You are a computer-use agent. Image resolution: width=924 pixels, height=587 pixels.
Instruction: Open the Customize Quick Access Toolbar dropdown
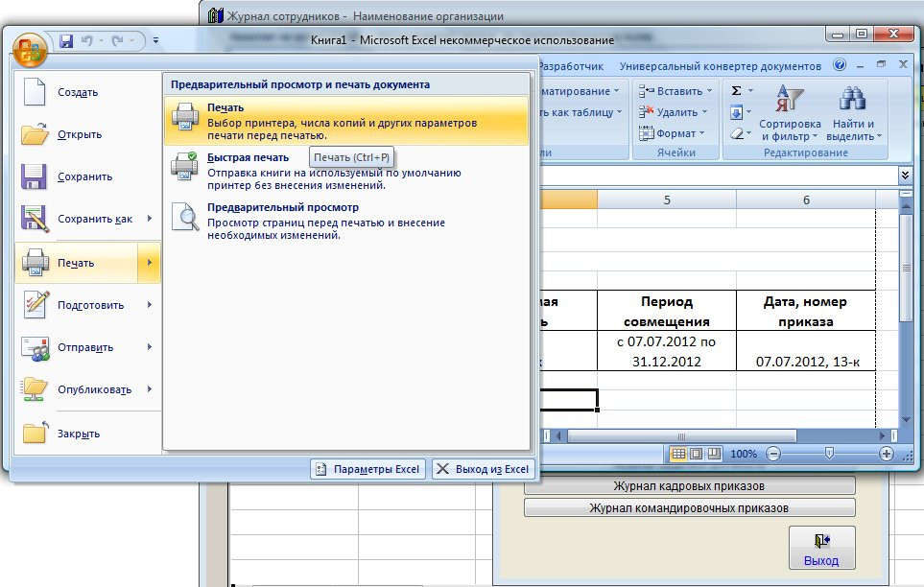[155, 41]
